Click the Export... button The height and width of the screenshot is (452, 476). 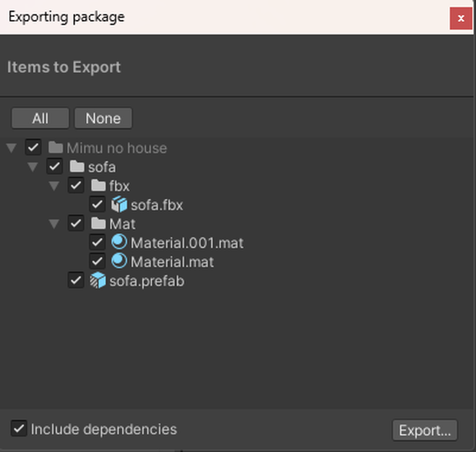tap(425, 430)
